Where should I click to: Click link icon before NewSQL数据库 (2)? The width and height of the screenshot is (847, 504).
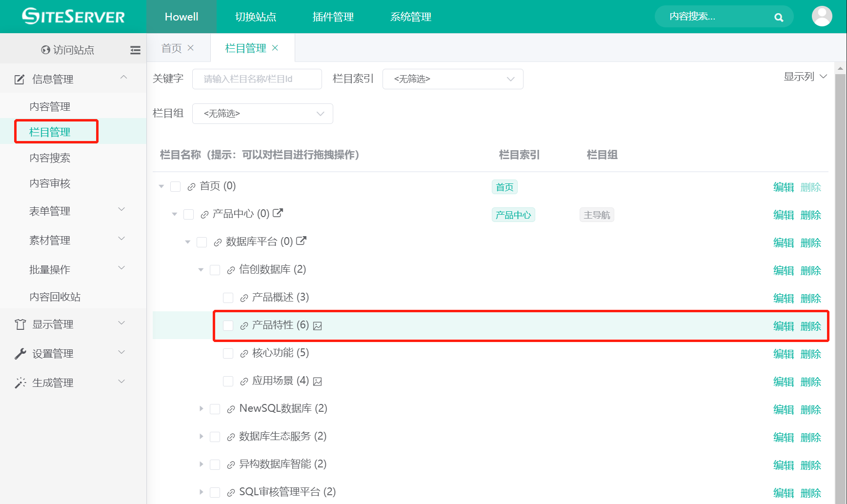(x=231, y=409)
